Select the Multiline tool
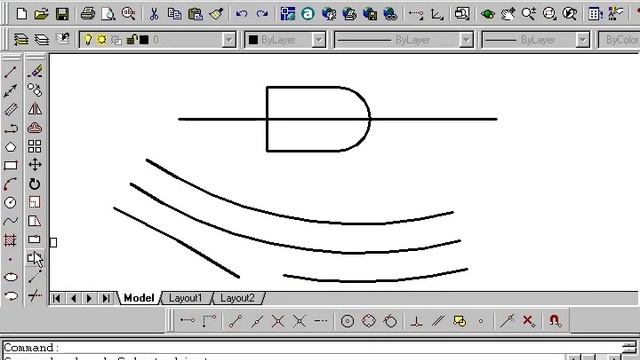The width and height of the screenshot is (640, 360). 11,109
